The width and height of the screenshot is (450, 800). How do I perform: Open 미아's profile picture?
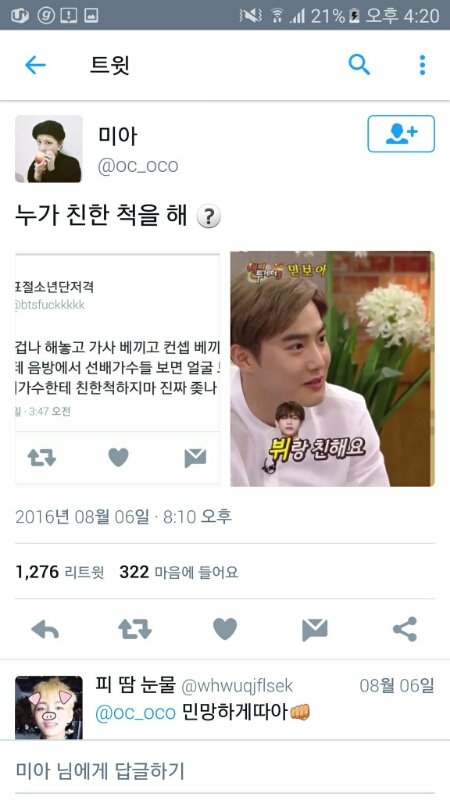(x=48, y=148)
